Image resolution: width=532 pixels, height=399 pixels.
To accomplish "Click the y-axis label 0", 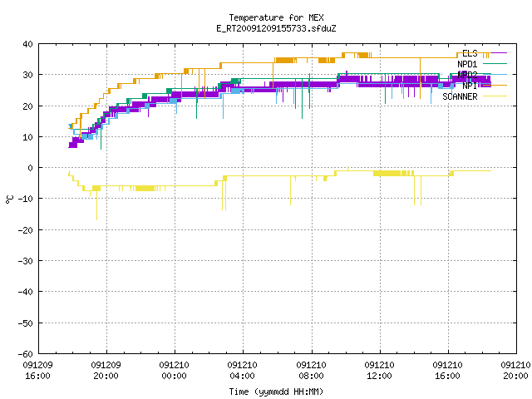I will click(31, 168).
